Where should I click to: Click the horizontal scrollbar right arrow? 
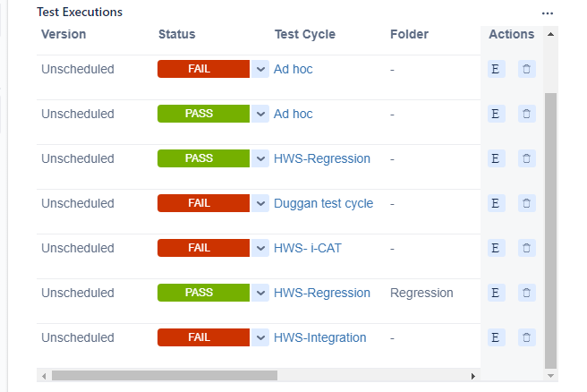[473, 376]
